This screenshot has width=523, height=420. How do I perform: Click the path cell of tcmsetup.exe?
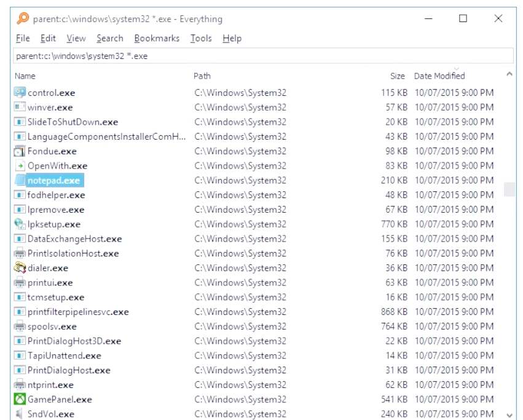pos(240,298)
